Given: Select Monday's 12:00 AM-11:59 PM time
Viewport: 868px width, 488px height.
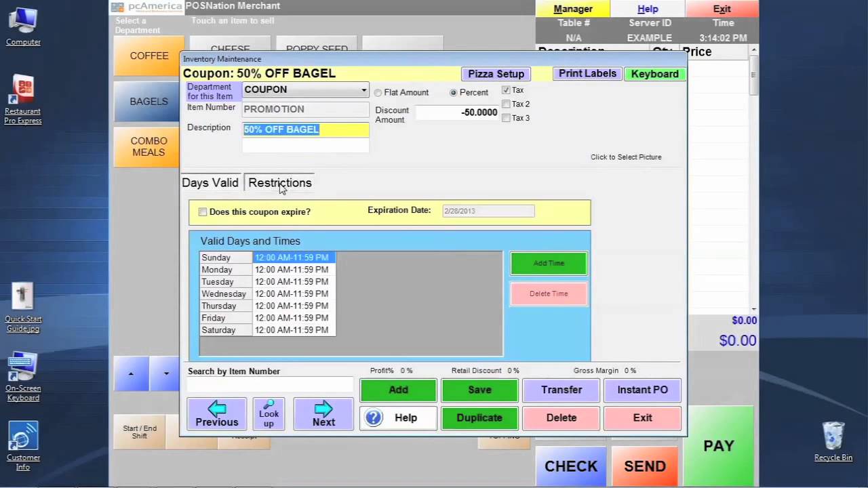Looking at the screenshot, I should (x=294, y=270).
